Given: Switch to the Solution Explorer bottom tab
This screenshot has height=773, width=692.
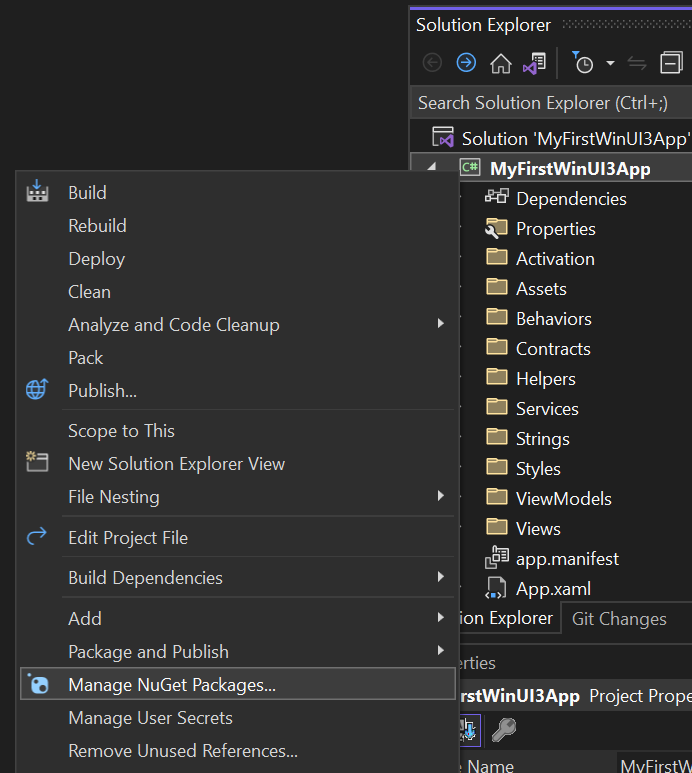Looking at the screenshot, I should [x=508, y=618].
